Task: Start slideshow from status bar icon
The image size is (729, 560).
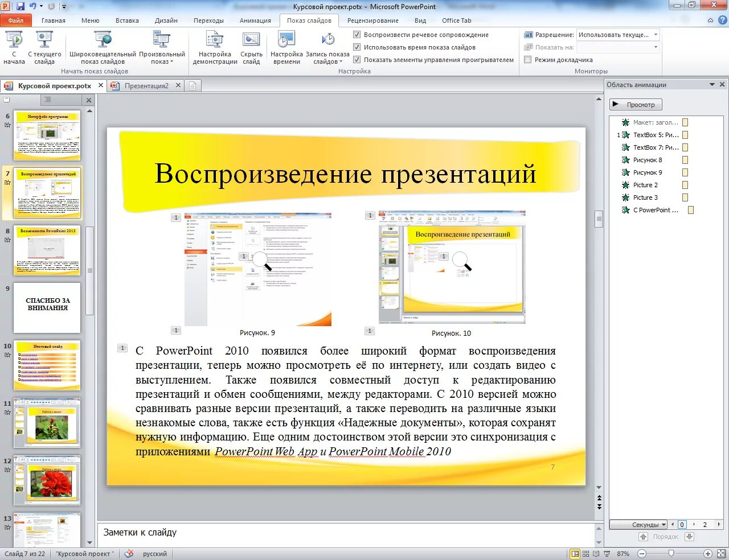Action: click(607, 554)
